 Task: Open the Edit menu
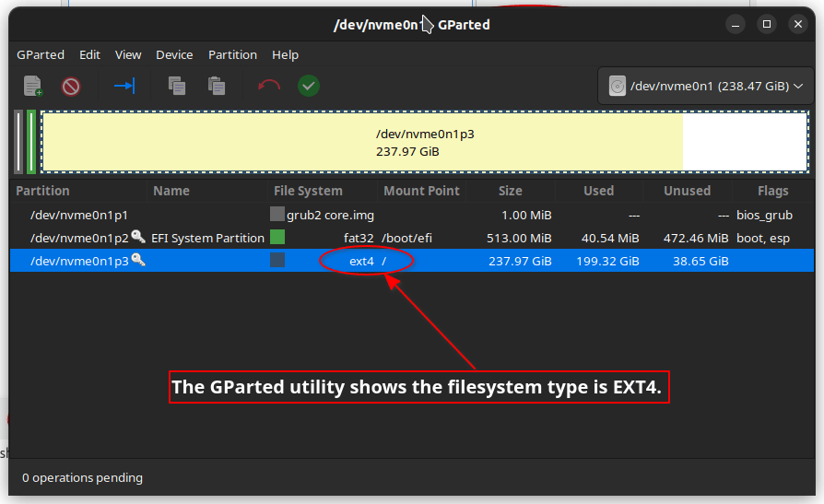pos(89,54)
